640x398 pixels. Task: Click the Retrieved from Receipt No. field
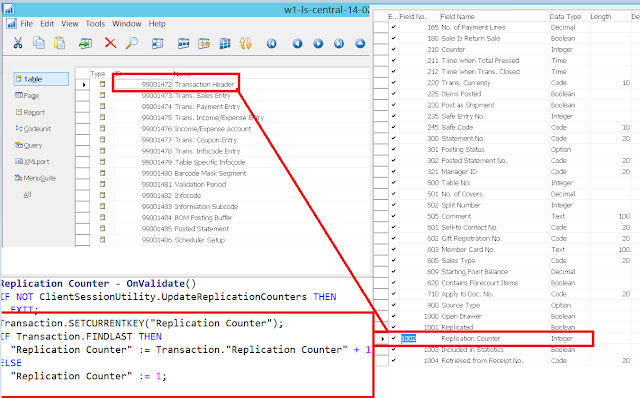494,360
